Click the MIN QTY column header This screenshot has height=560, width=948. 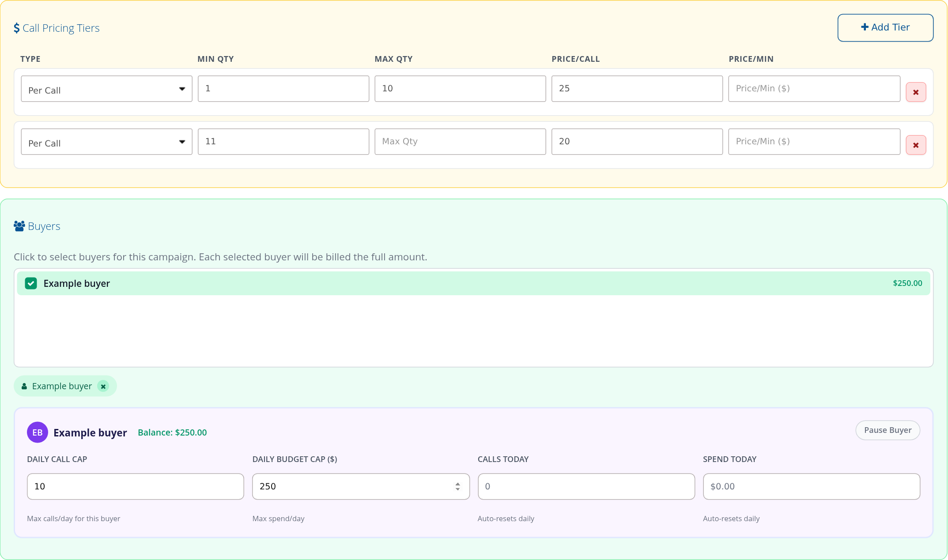click(x=215, y=59)
